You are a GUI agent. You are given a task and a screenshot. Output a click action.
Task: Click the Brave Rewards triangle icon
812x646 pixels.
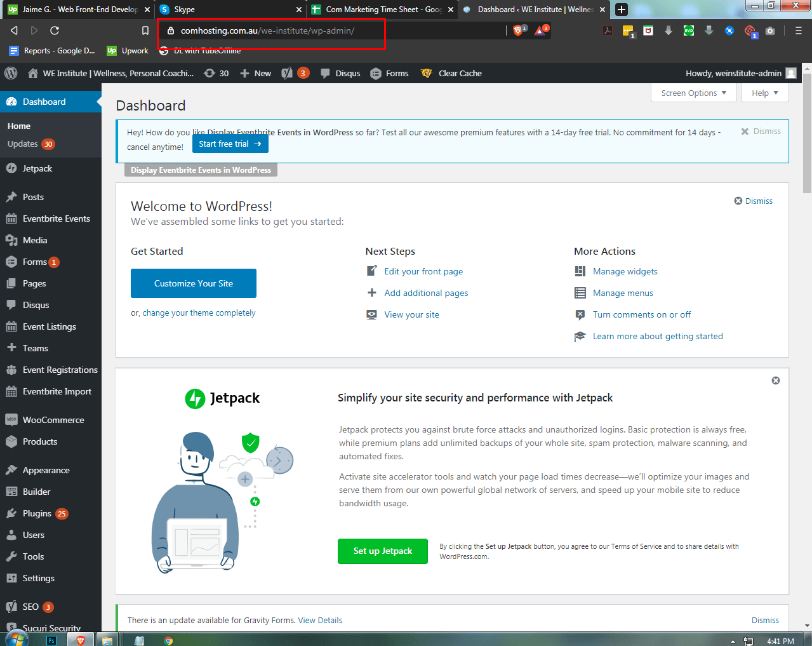[540, 30]
